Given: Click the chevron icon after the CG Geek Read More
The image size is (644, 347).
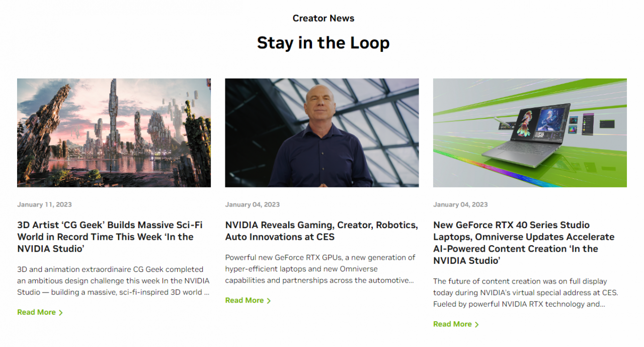Looking at the screenshot, I should (x=61, y=313).
